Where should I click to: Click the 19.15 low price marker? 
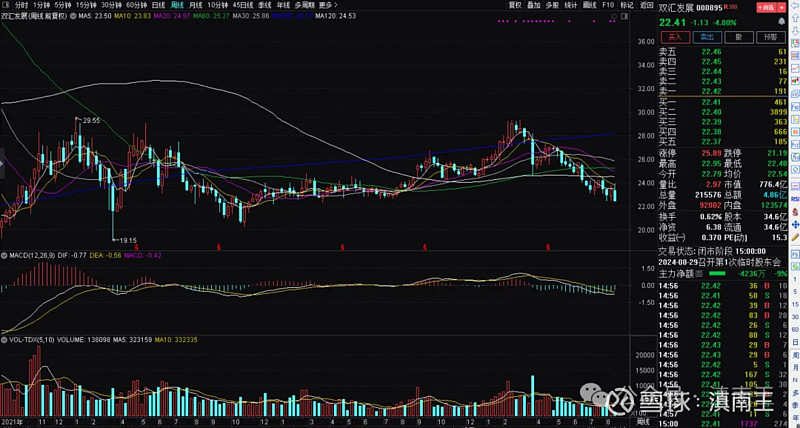pyautogui.click(x=128, y=239)
